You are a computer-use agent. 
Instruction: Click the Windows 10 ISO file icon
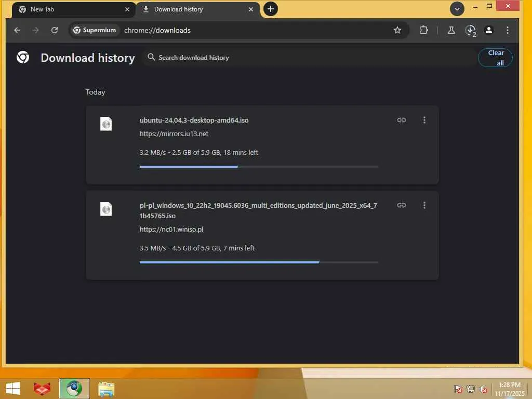(106, 209)
